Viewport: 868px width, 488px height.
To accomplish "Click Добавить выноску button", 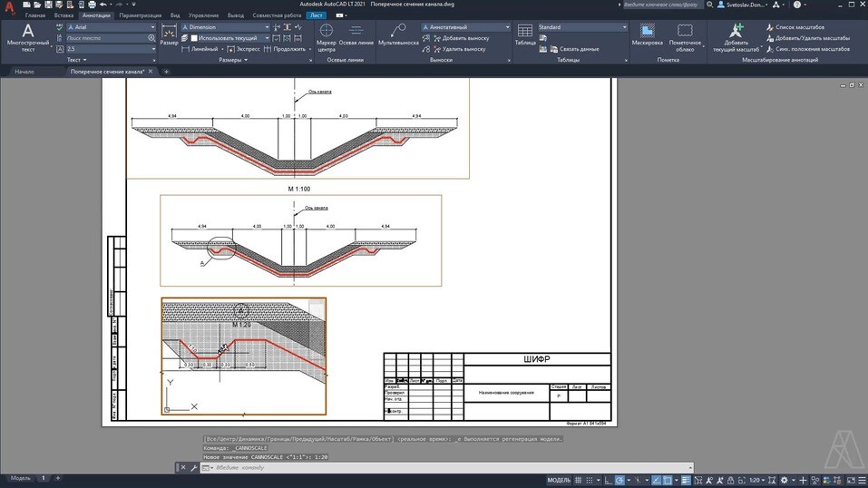I will (461, 38).
